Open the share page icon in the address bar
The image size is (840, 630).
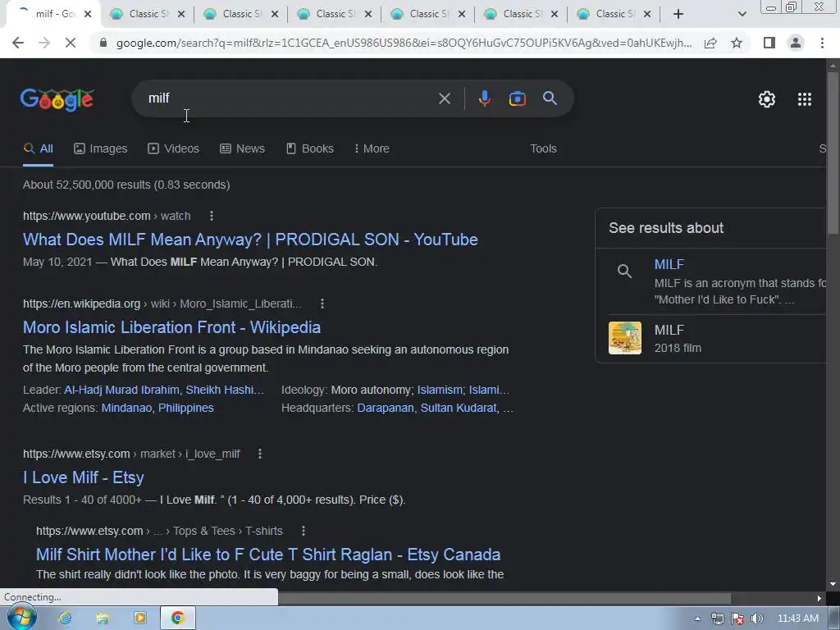point(710,43)
